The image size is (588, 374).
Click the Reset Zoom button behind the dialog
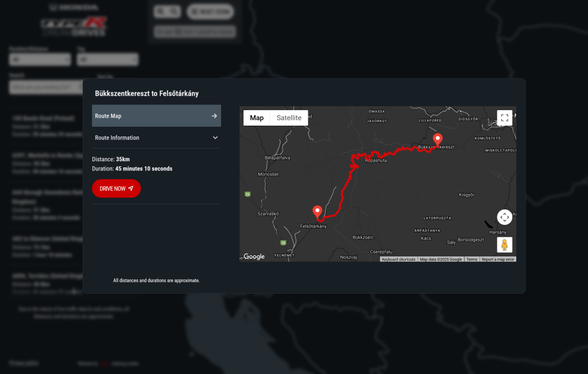210,11
